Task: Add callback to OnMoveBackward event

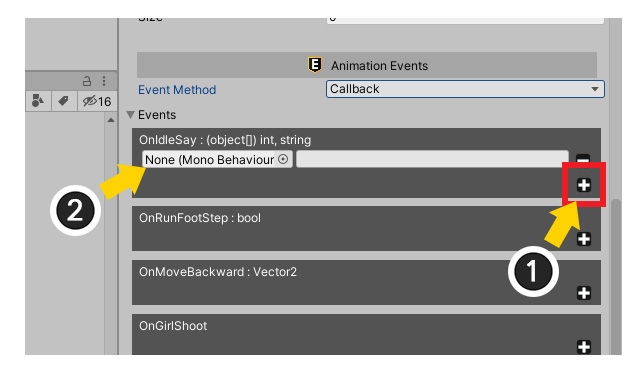Action: point(584,293)
